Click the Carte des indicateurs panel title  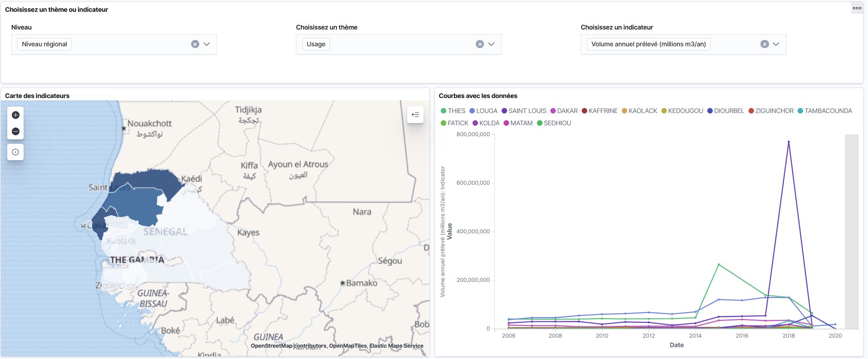pos(37,96)
